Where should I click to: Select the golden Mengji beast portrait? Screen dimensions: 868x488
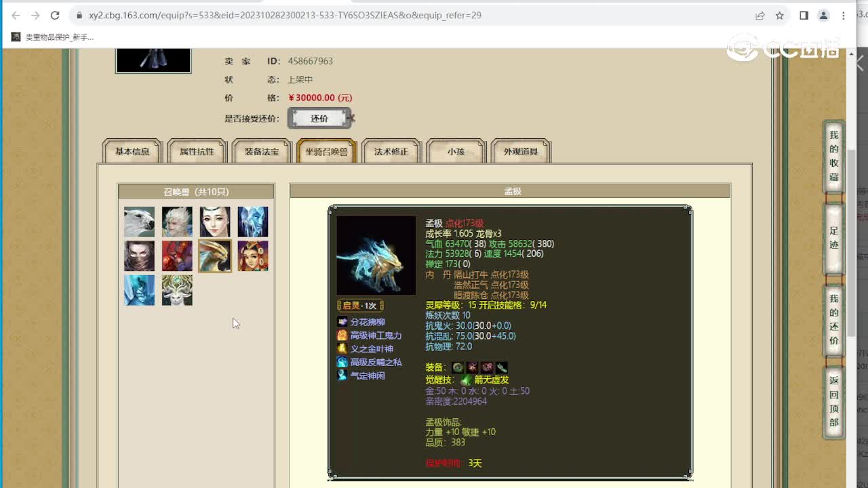(215, 256)
